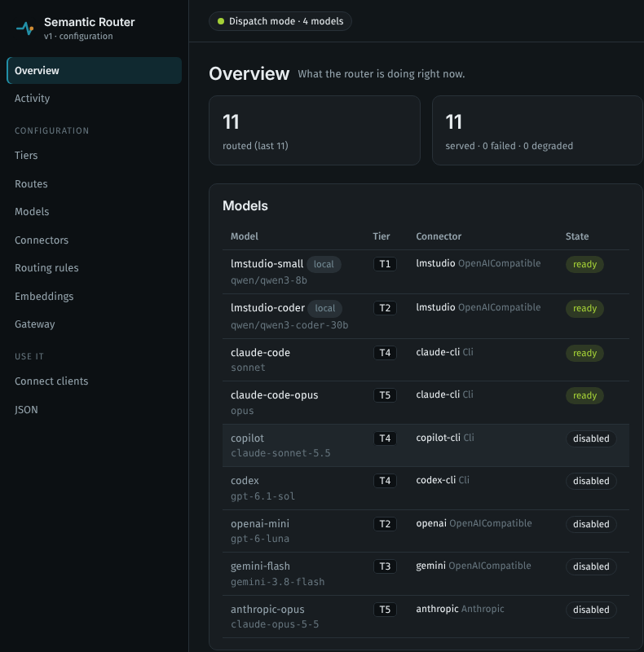
Task: Select the copilot model name
Action: click(248, 438)
